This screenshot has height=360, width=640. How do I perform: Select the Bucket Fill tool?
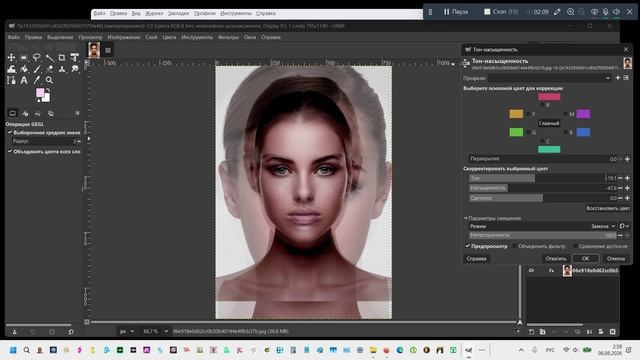coord(24,69)
